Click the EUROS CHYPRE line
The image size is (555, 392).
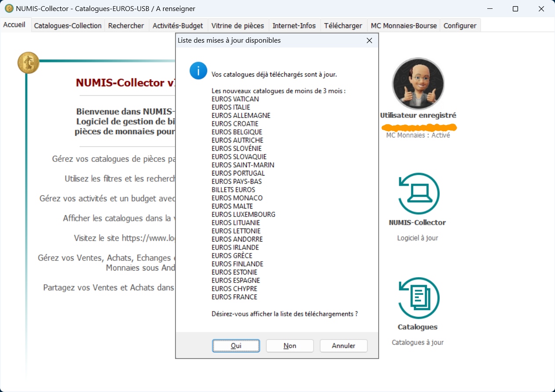[x=234, y=289]
